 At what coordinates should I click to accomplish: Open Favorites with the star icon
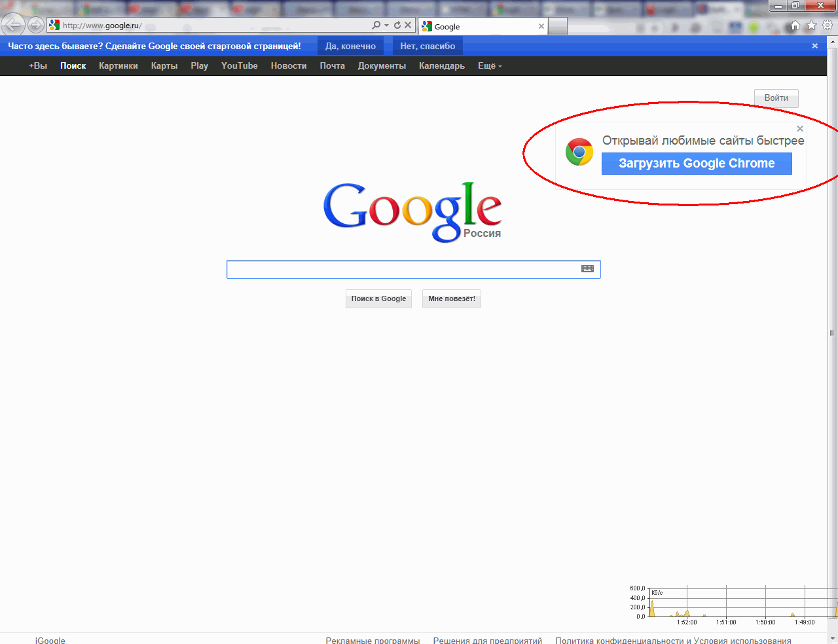(811, 26)
